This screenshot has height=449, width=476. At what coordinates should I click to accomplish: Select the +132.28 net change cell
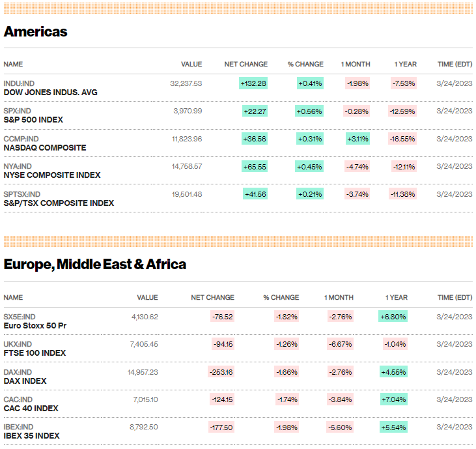click(253, 83)
